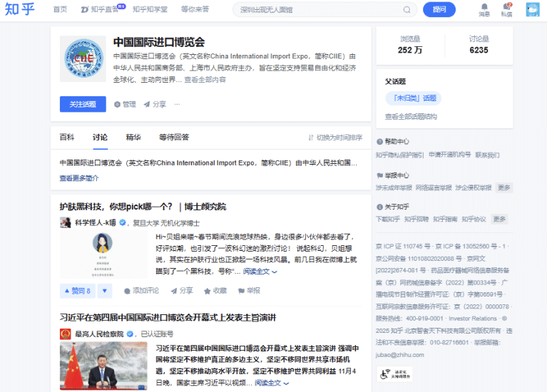Viewport: 547px width, 392px height.
Task: Click author name 最高人民检察院
Action: pyautogui.click(x=99, y=334)
